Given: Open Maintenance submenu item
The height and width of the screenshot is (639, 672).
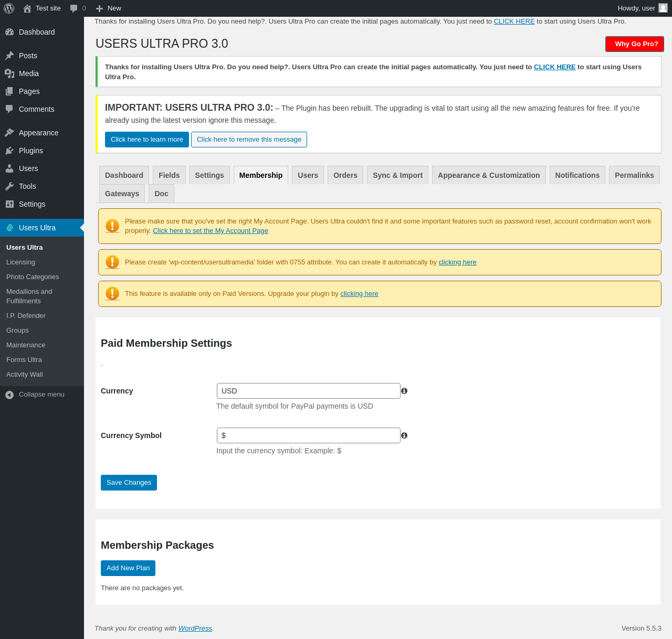Looking at the screenshot, I should 42,345.
